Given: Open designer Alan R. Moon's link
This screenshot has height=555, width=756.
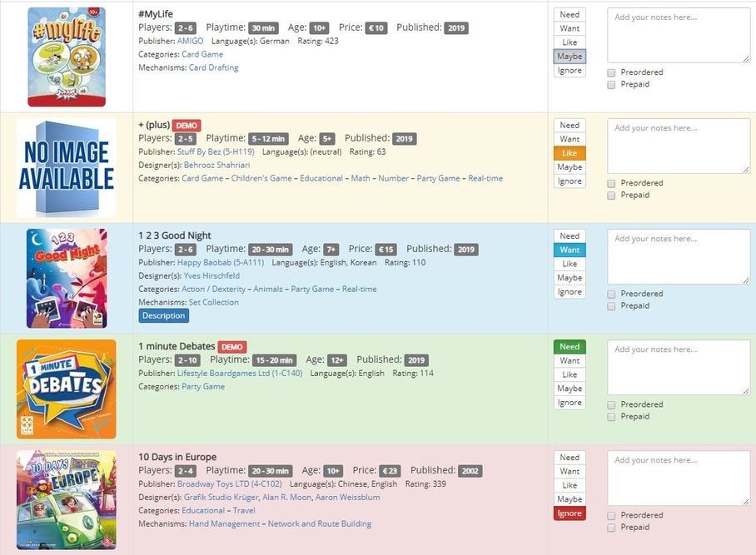Looking at the screenshot, I should pyautogui.click(x=287, y=497).
